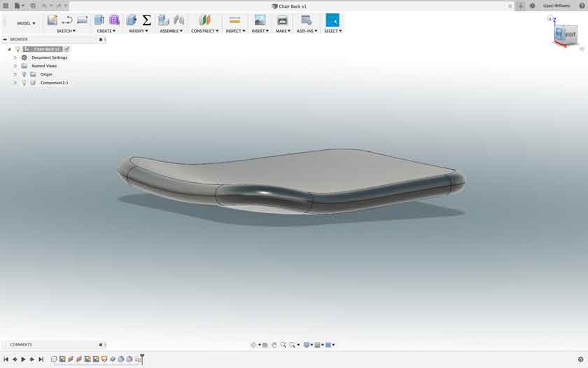Open the MODIFY dropdown menu
Image resolution: width=588 pixels, height=368 pixels.
139,31
